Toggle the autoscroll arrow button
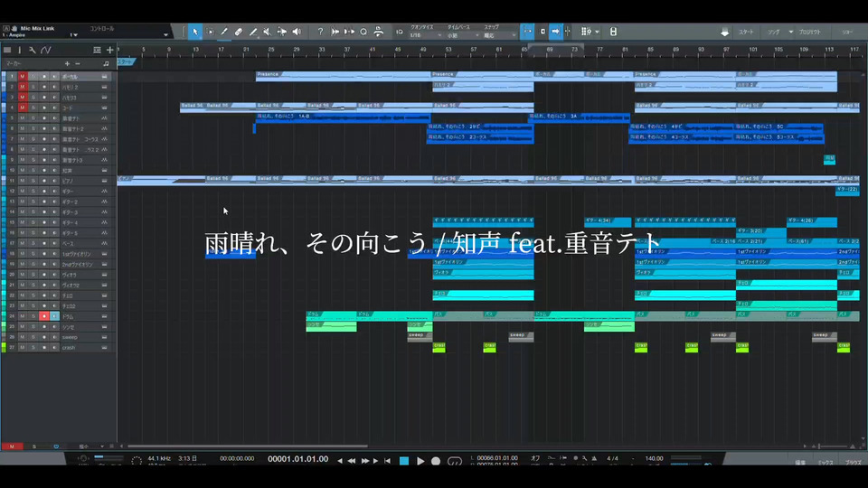This screenshot has width=868, height=488. coord(555,32)
